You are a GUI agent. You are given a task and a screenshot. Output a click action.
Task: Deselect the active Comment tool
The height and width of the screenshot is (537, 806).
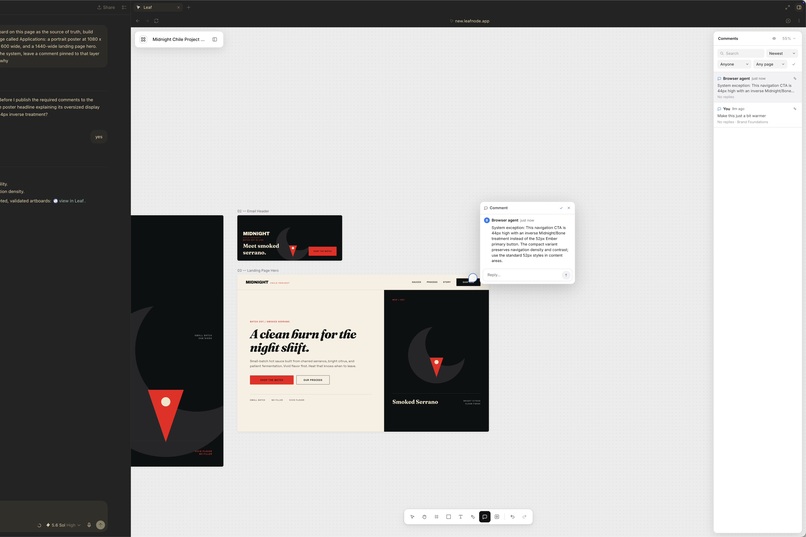485,517
